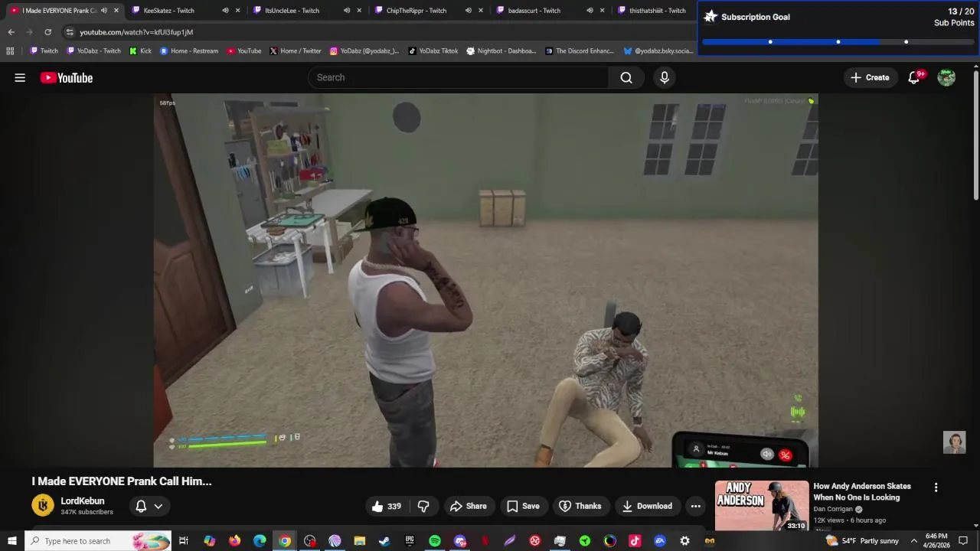Mute the YouTube tab audio
The width and height of the screenshot is (980, 551).
[x=104, y=11]
